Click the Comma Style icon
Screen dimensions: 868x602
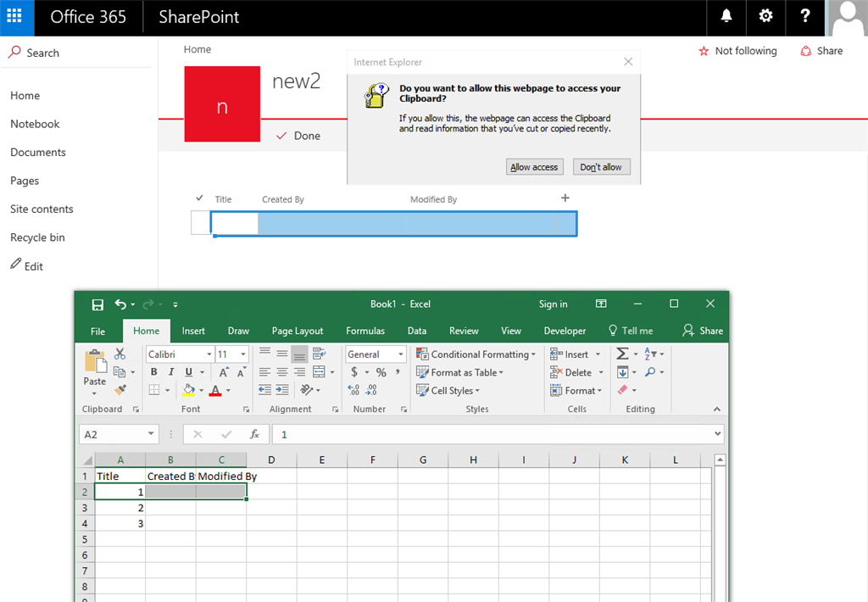pos(398,372)
